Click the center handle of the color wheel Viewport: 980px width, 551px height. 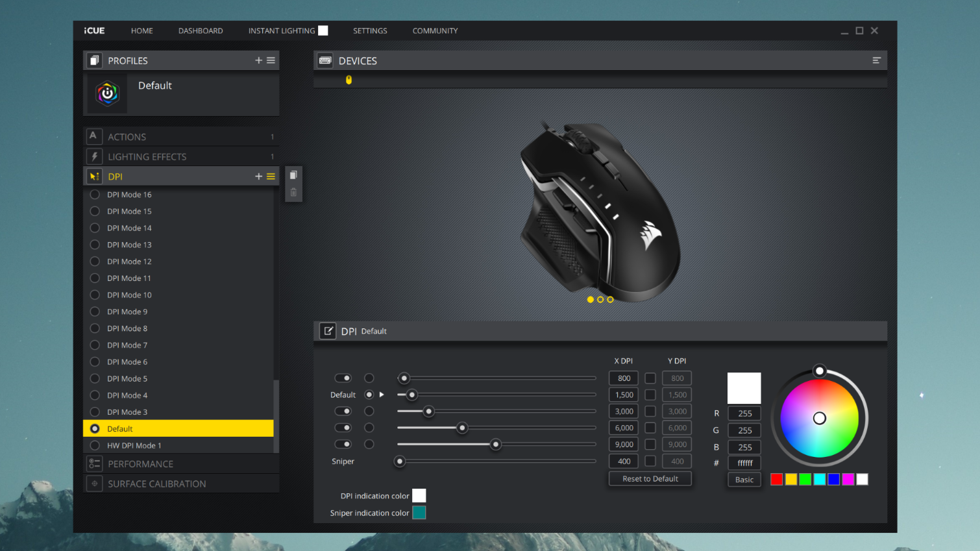[820, 419]
